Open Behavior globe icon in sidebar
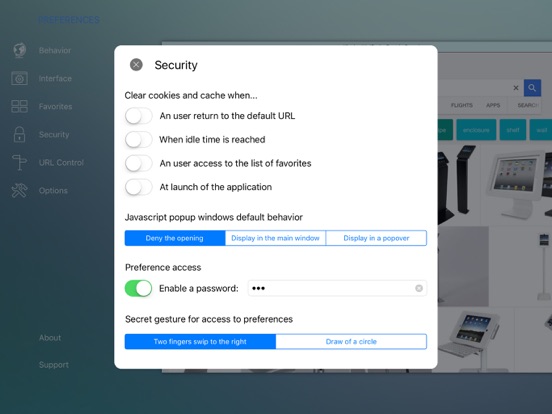Screen dimensions: 552x414 19,50
